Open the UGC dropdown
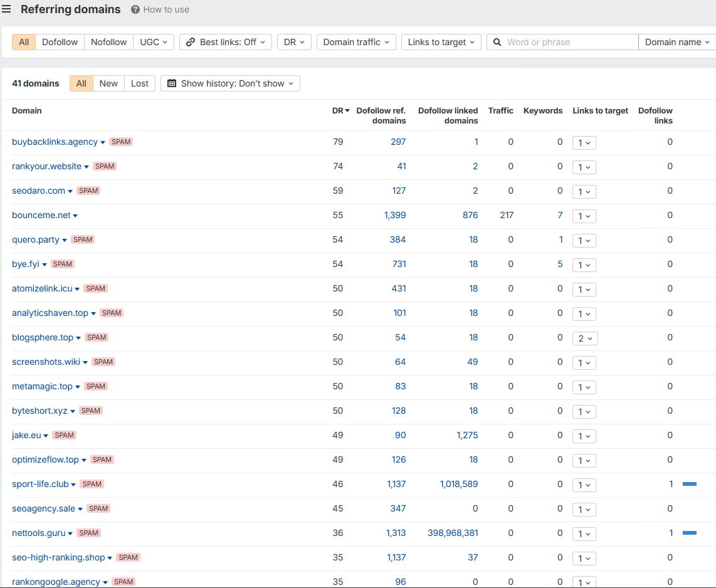The height and width of the screenshot is (588, 716). click(x=154, y=42)
